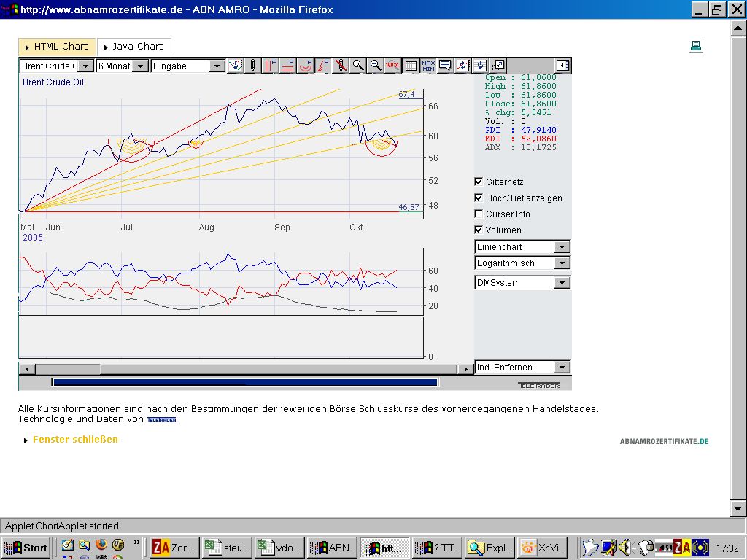Expand the 6 Monate time range dropdown
The image size is (747, 560).
pyautogui.click(x=141, y=65)
